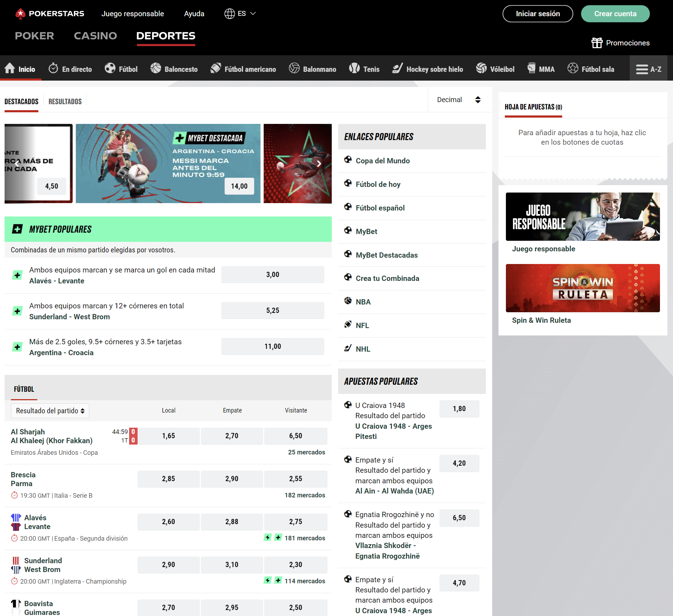This screenshot has height=616, width=673.
Task: Click the MyBet Populares plus icon
Action: coord(17,229)
